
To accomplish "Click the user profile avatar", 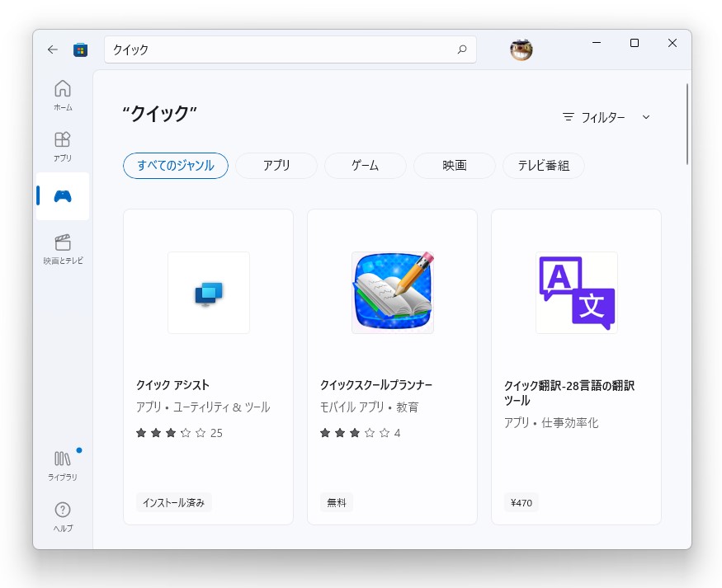I will point(521,49).
